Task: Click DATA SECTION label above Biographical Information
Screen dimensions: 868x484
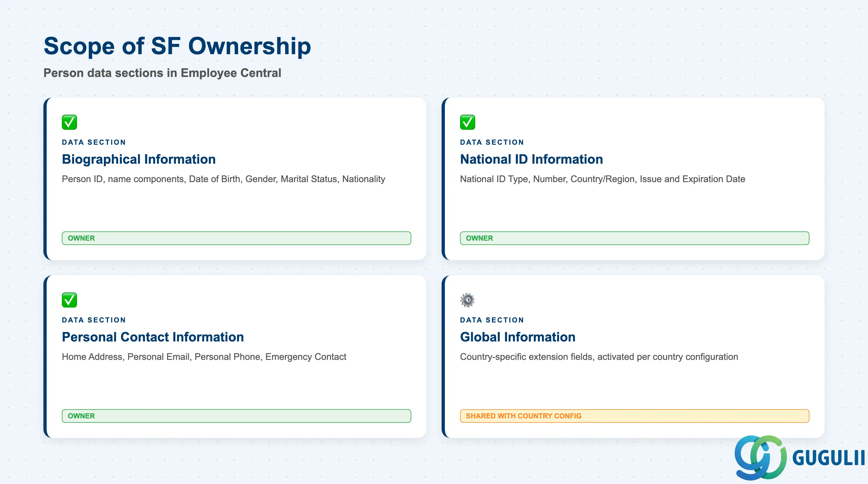Action: [94, 142]
